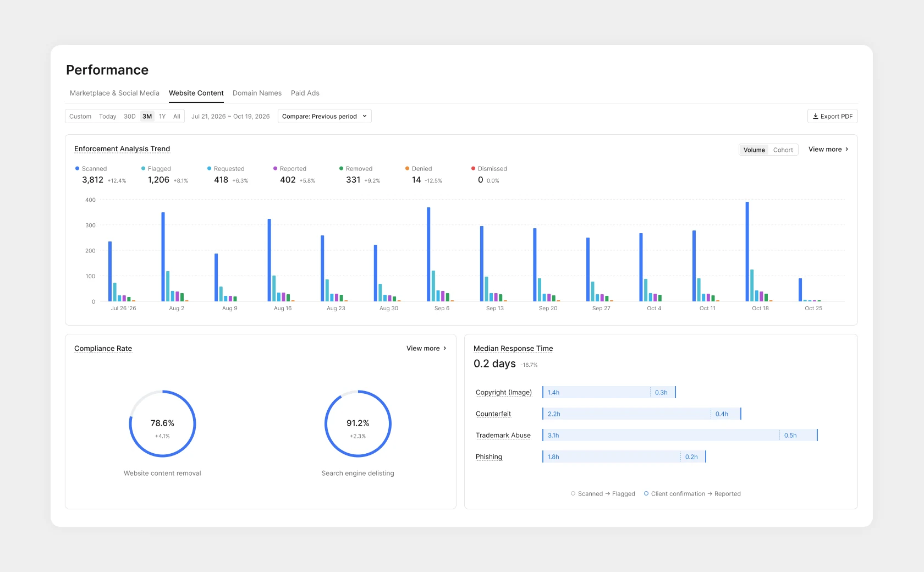
Task: Switch trend chart to Volume view
Action: click(x=754, y=150)
